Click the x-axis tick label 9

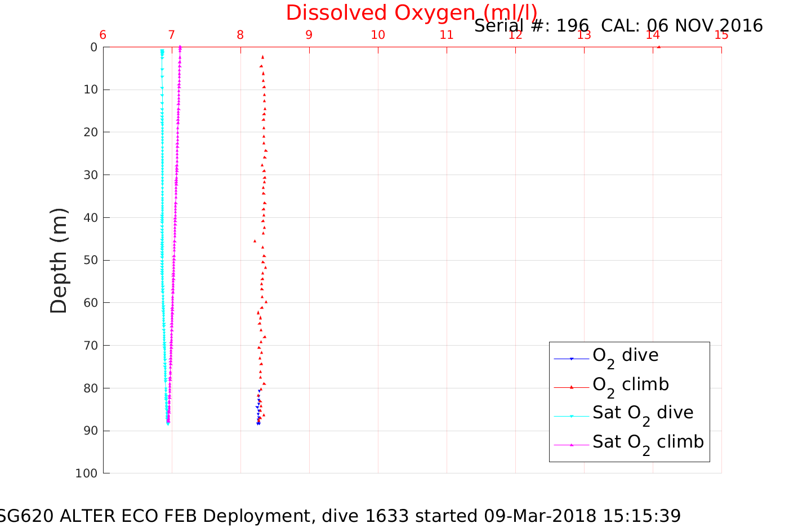click(309, 35)
